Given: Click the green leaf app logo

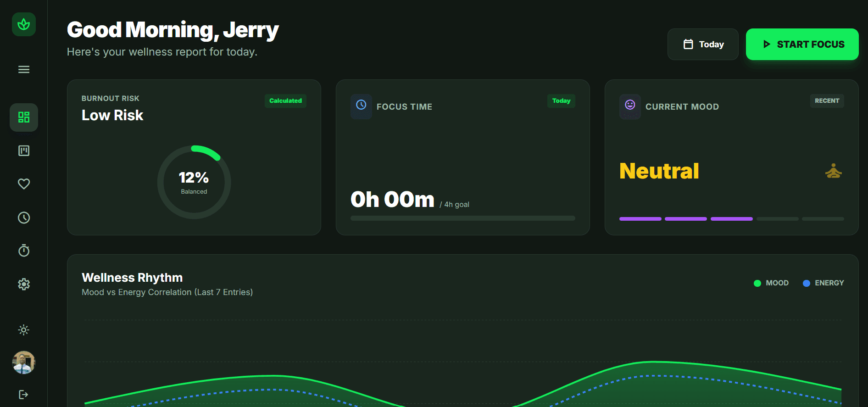Looking at the screenshot, I should click(x=24, y=24).
